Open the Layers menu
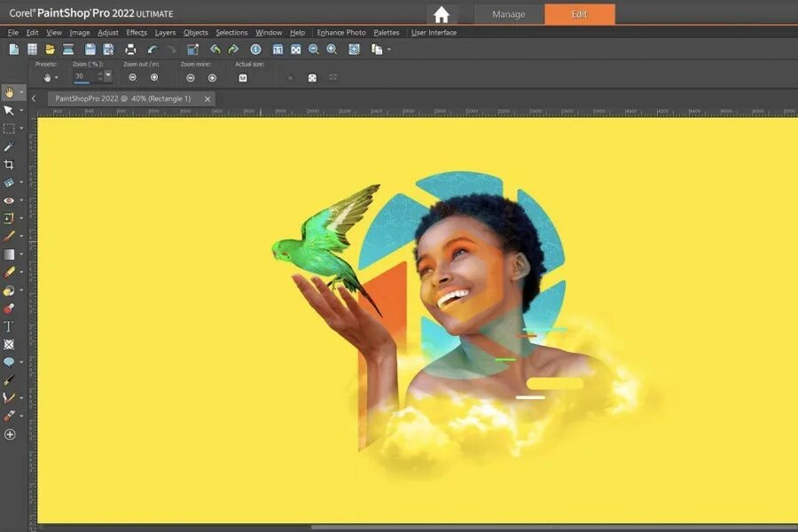The height and width of the screenshot is (532, 798). point(165,32)
